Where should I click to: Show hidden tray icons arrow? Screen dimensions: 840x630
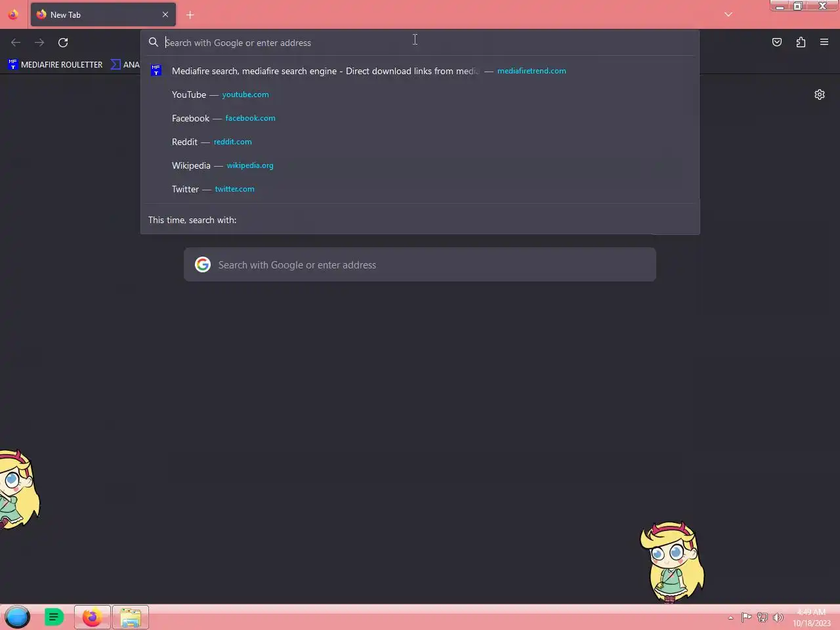coord(730,618)
